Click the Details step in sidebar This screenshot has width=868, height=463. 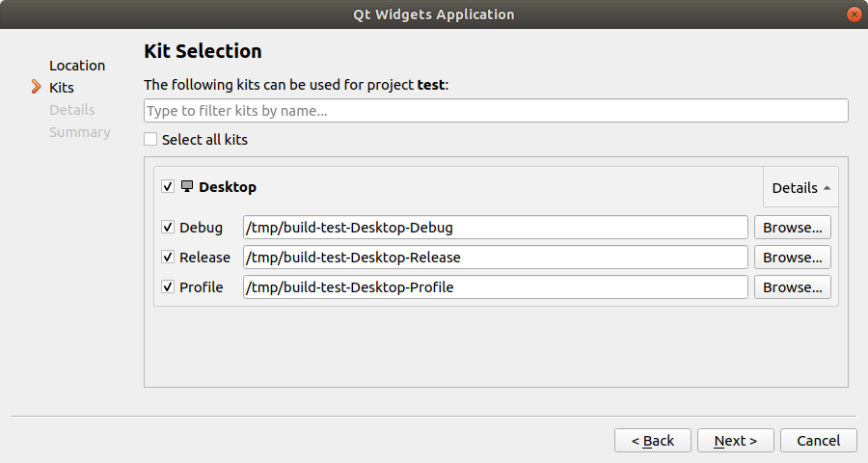[72, 110]
